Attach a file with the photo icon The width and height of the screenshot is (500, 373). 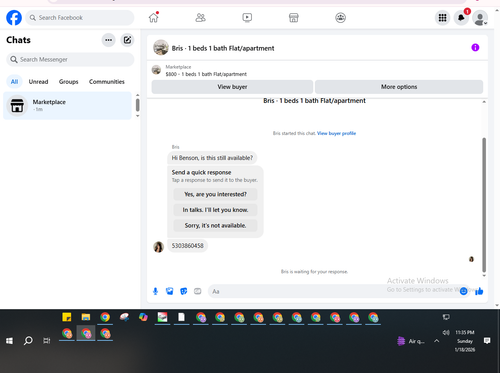170,291
